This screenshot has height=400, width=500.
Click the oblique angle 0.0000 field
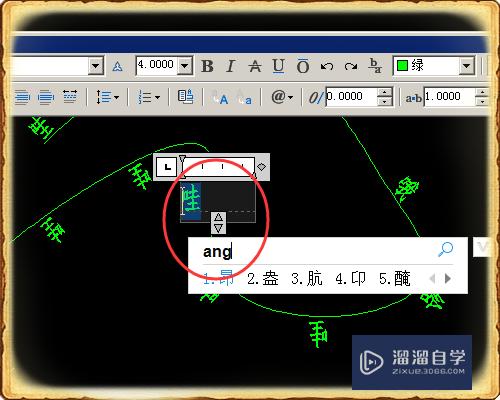click(351, 97)
